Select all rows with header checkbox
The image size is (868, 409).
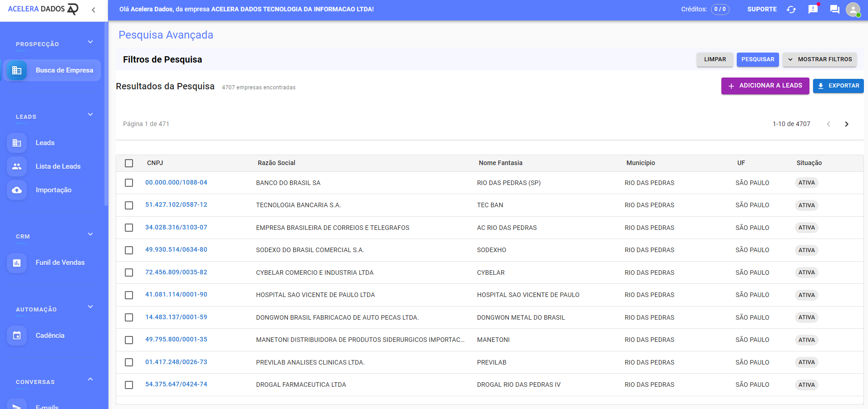coord(129,163)
